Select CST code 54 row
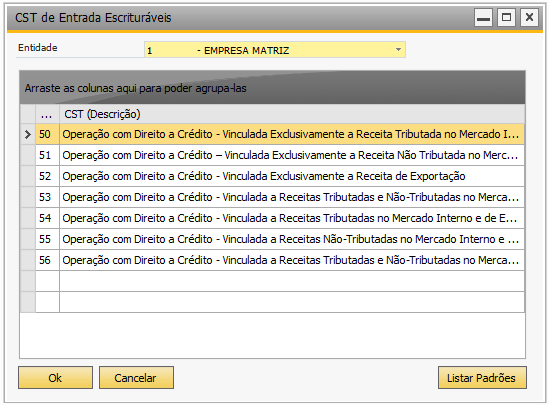 point(280,218)
